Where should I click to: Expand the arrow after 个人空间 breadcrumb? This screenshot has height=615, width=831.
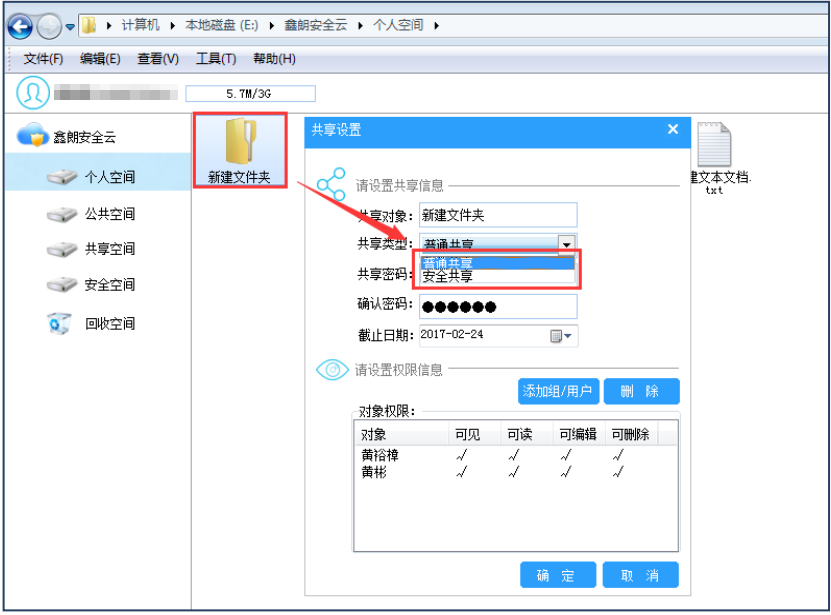[x=437, y=25]
